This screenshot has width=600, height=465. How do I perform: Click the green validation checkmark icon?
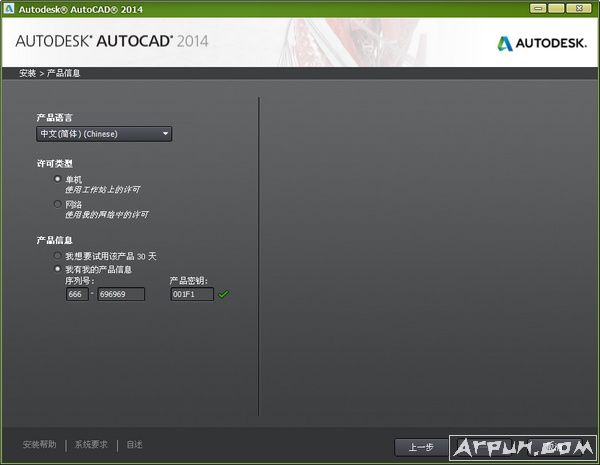(223, 294)
